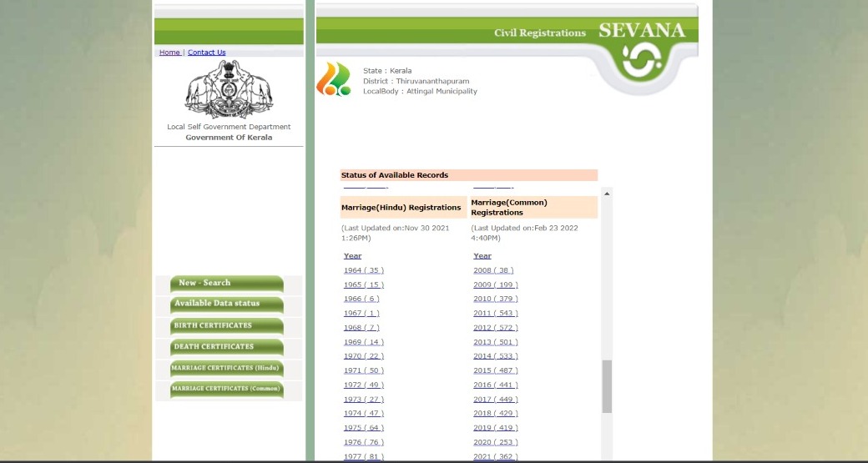Image resolution: width=868 pixels, height=463 pixels.
Task: Click the Kerala government emblem
Action: (x=229, y=89)
